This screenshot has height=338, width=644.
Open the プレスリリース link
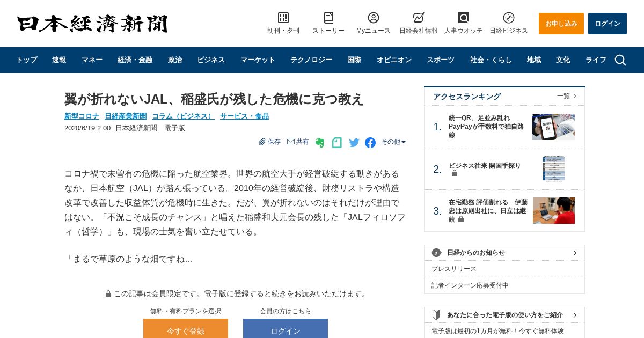pyautogui.click(x=454, y=269)
